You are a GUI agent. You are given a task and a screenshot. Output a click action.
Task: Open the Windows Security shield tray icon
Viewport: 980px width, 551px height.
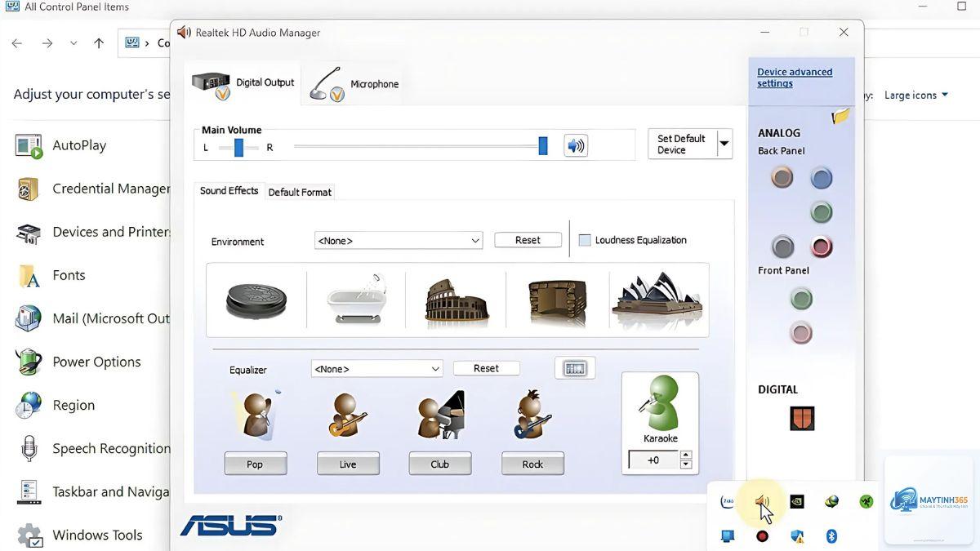click(797, 536)
